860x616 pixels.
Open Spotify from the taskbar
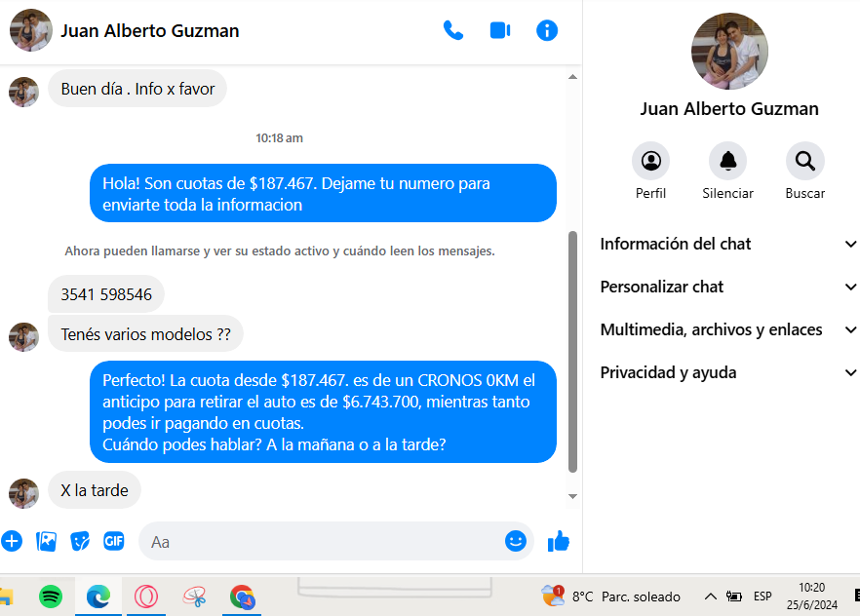[51, 597]
